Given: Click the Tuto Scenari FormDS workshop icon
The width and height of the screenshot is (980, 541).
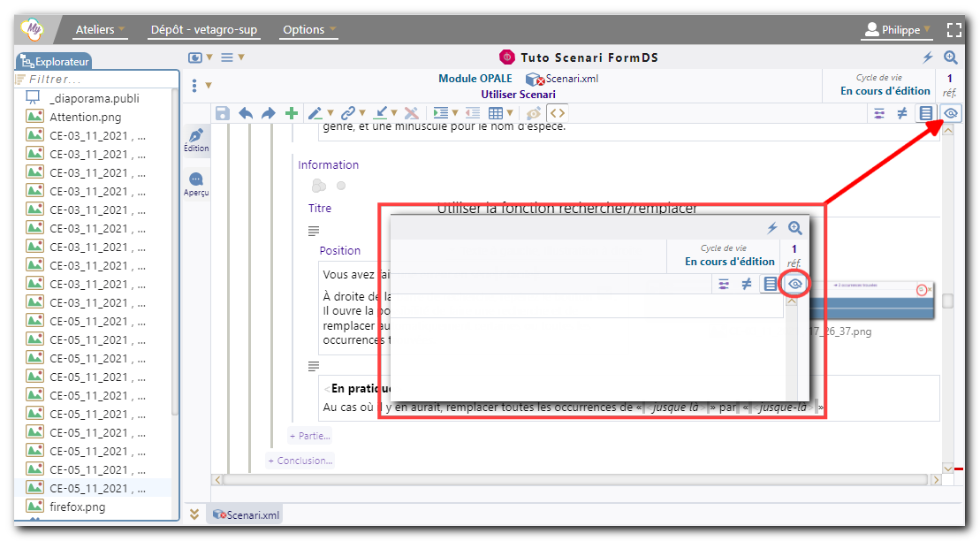Looking at the screenshot, I should [x=507, y=57].
